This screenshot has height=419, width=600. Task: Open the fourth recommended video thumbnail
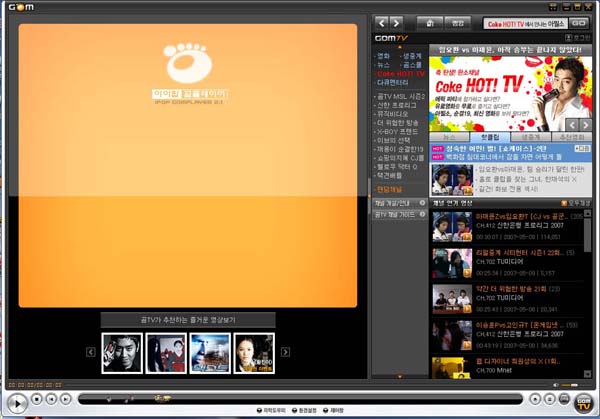tap(254, 353)
